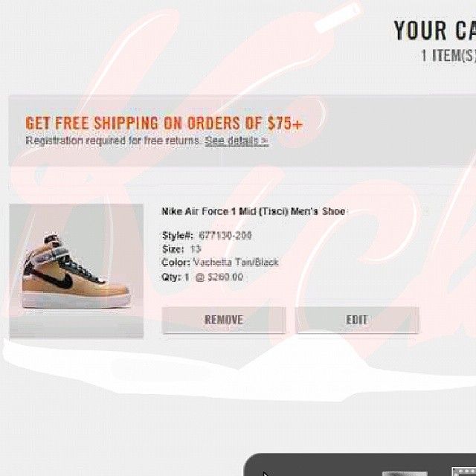
Task: Click the EDIT button
Action: click(x=357, y=320)
